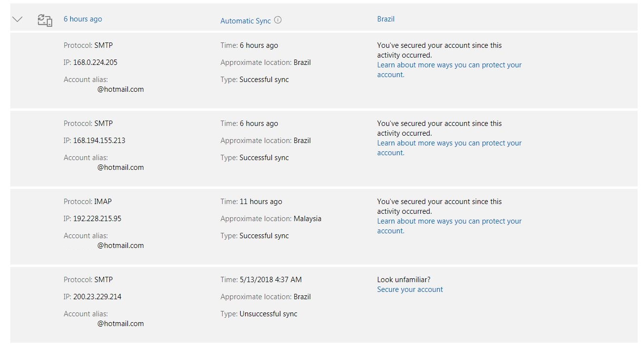
Task: Click the 5/13/2018 4:37 AM time value
Action: point(270,280)
